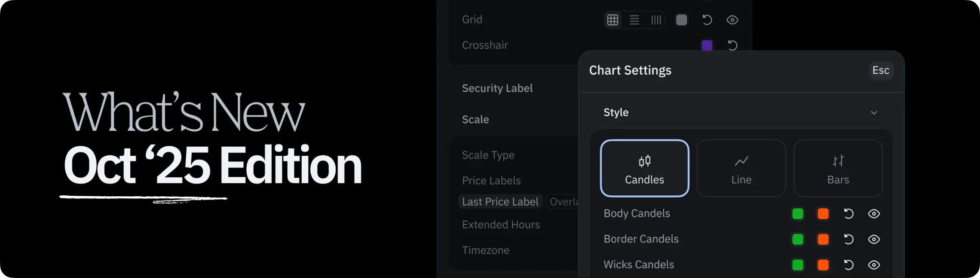The height and width of the screenshot is (278, 980).
Task: Select the Candles chart style
Action: coord(644,168)
